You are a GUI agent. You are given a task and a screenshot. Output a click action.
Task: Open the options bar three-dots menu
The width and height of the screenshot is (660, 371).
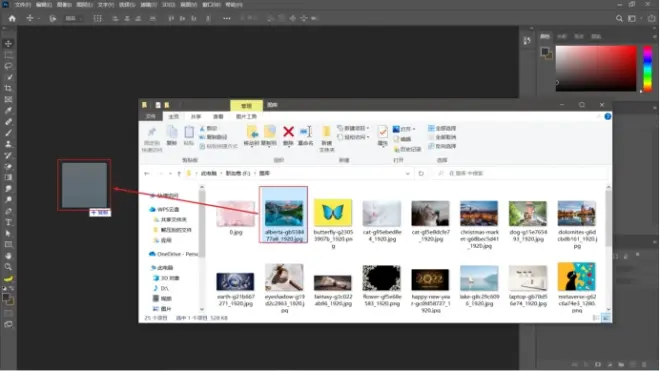click(x=226, y=19)
